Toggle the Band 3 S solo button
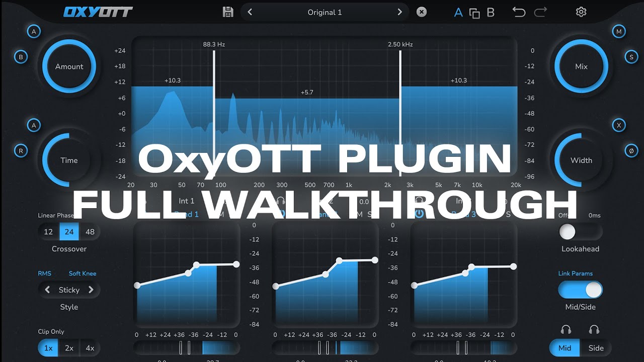 (508, 215)
